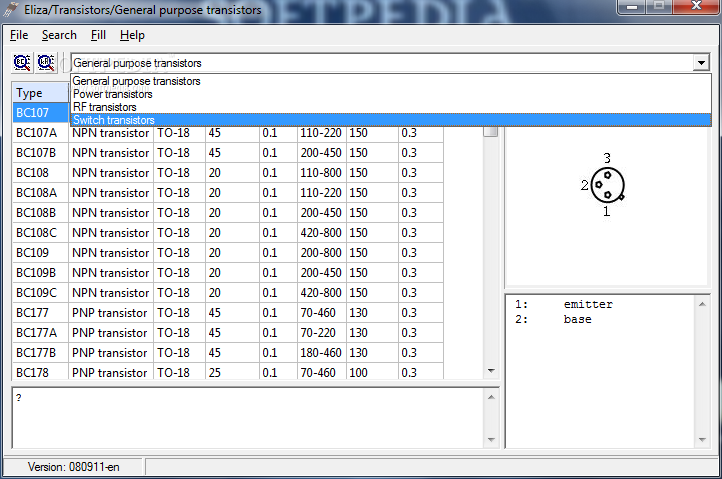Click the kR parameter search toolbar icon
This screenshot has height=479, width=722.
[46, 62]
